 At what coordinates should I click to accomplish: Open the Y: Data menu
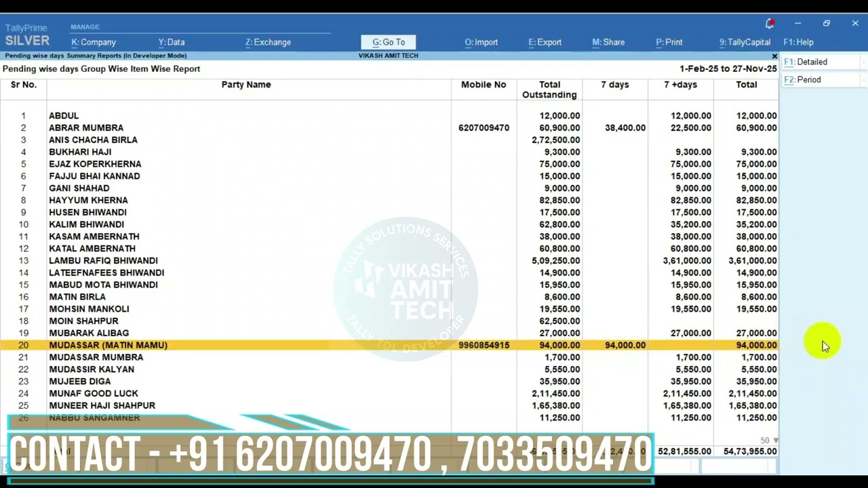172,42
